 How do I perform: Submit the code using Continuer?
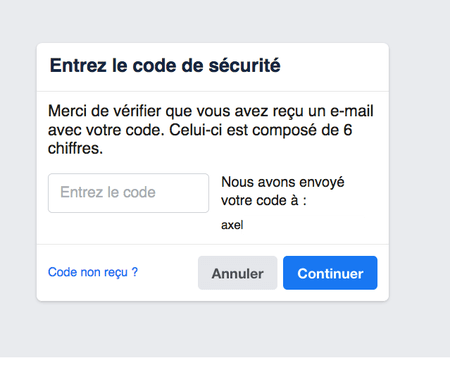tap(330, 273)
